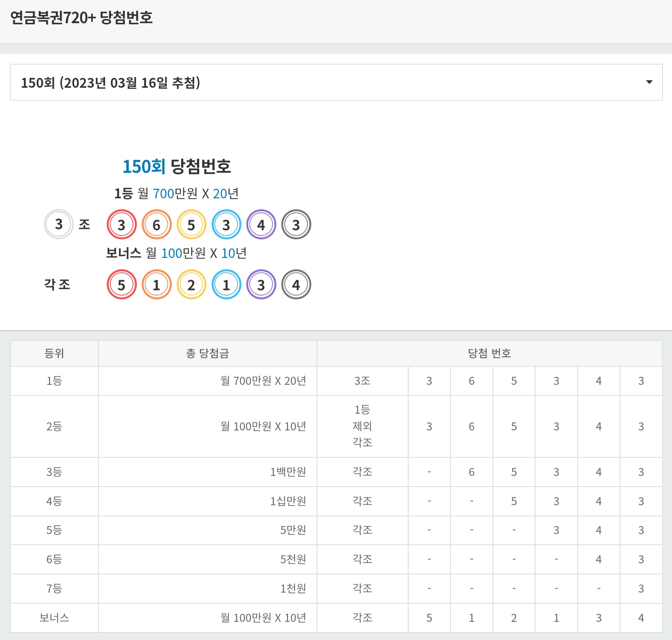The image size is (672, 640).
Task: Click the purple bonus ball 3
Action: click(261, 284)
